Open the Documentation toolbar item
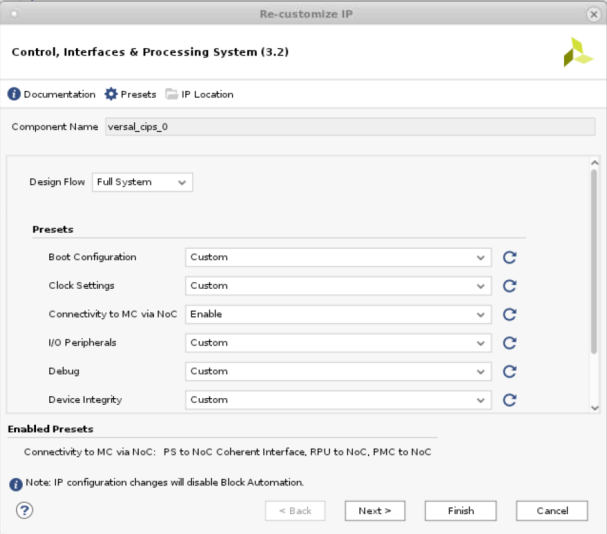The width and height of the screenshot is (607, 534). click(x=52, y=94)
